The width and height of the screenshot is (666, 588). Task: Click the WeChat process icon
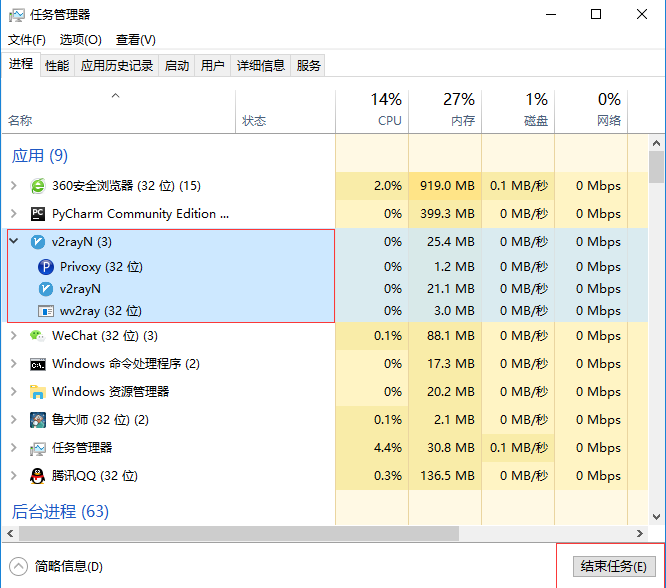38,336
